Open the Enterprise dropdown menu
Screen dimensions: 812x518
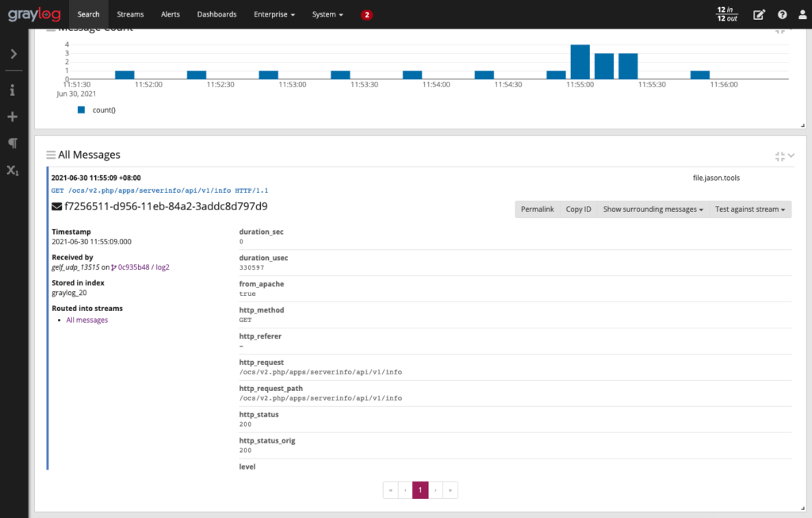tap(274, 14)
